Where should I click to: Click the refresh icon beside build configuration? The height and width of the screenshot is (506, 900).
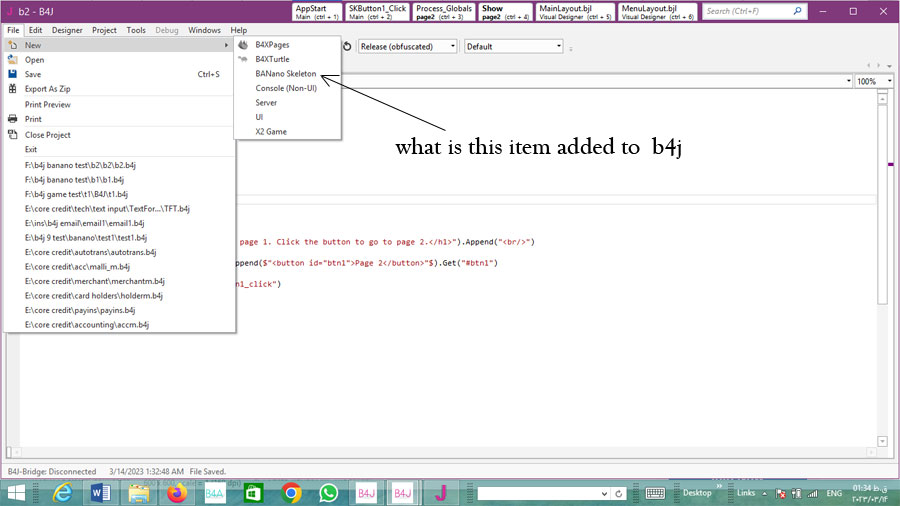pyautogui.click(x=347, y=46)
